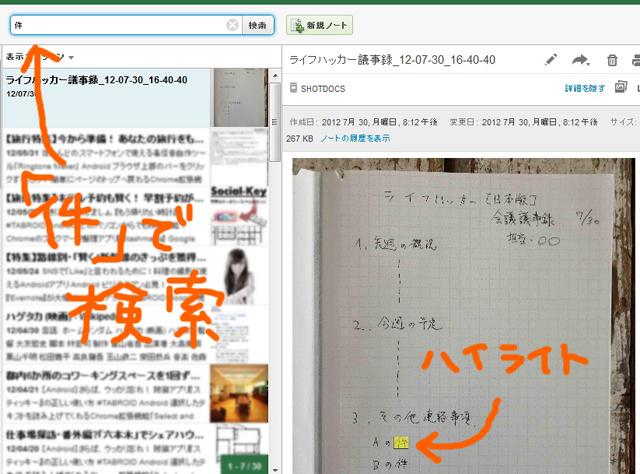Click the copy icon next to 詳細を隠す
Image resolution: width=640 pixels, height=474 pixels.
coord(620,87)
